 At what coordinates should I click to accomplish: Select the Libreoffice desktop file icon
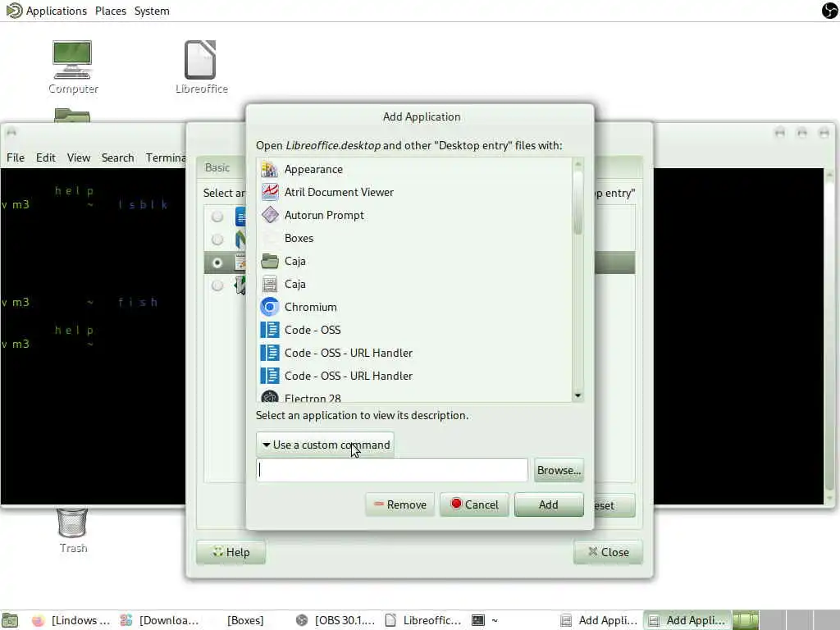coord(201,67)
